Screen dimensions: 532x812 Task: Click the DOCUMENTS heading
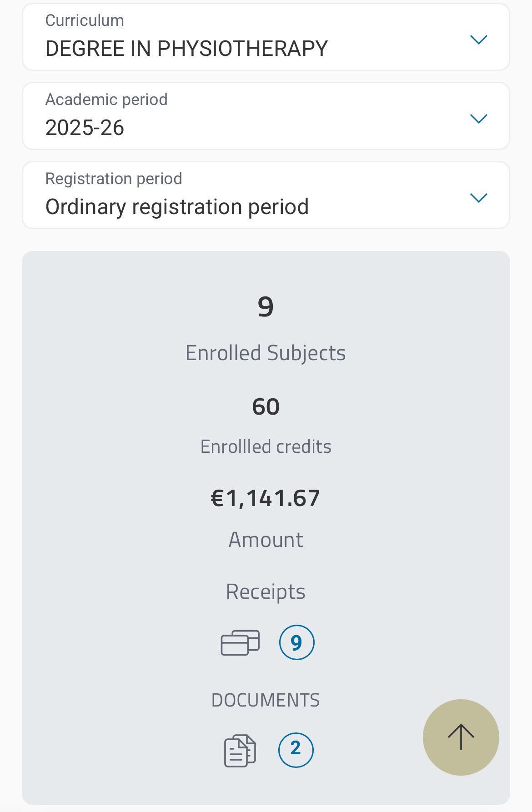click(x=266, y=700)
